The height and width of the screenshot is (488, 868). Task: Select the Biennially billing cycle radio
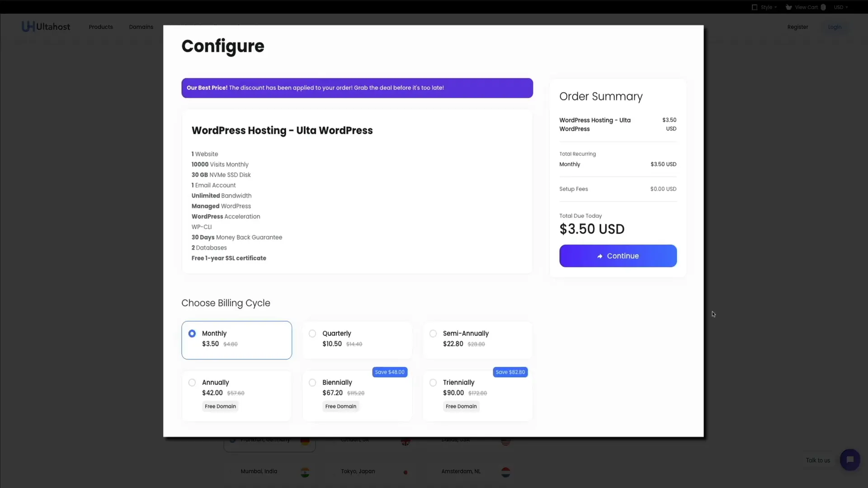pyautogui.click(x=312, y=383)
